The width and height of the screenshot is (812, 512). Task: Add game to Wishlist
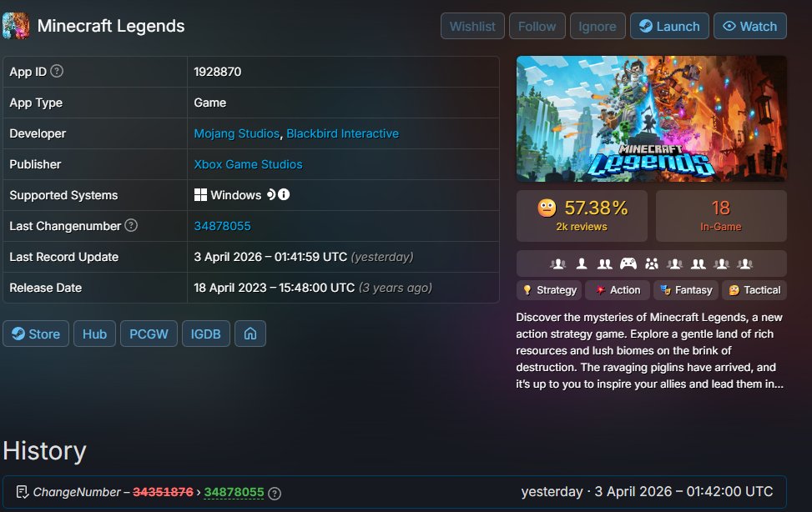(x=472, y=26)
